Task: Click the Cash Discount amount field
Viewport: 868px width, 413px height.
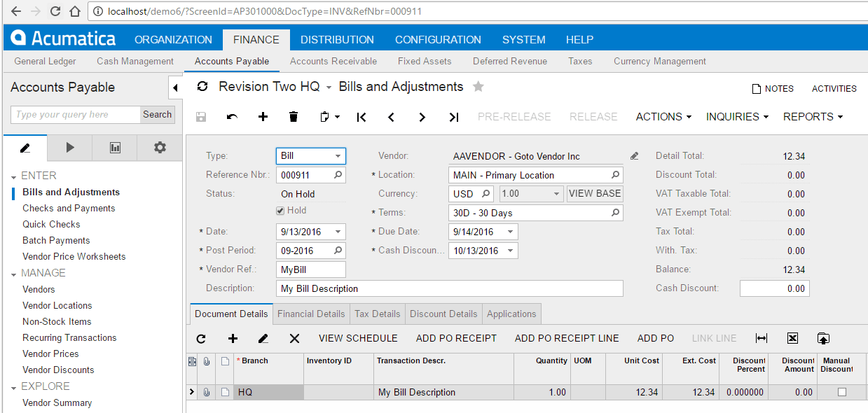Action: point(775,288)
